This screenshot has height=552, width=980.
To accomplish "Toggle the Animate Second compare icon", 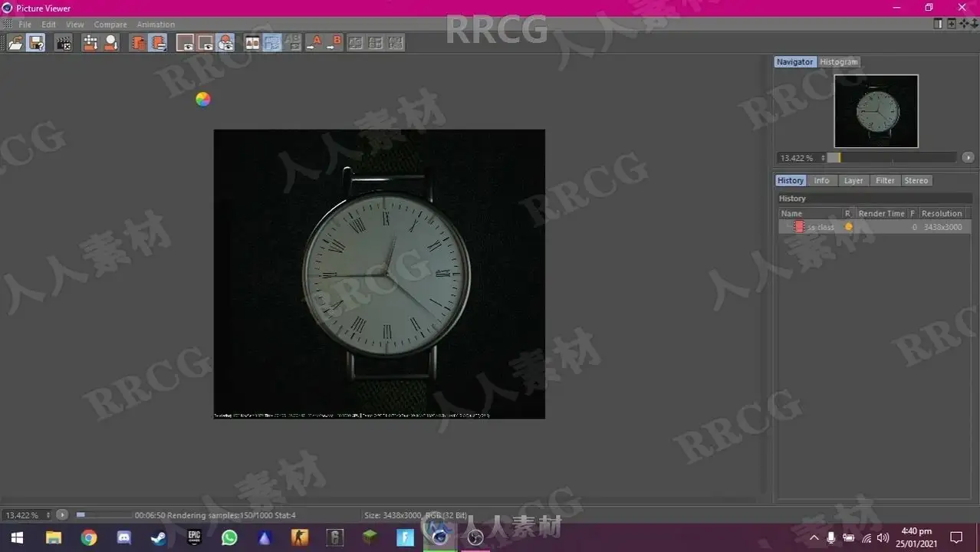I will coord(272,43).
